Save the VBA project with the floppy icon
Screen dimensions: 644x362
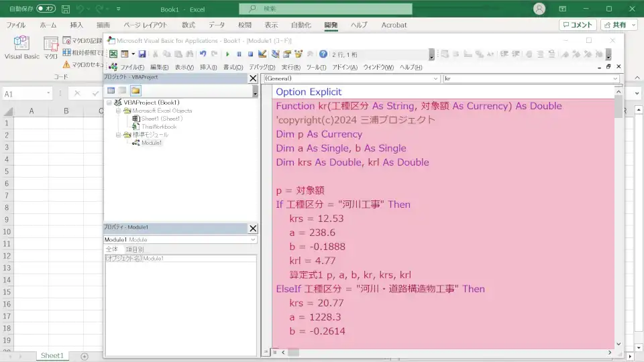142,54
